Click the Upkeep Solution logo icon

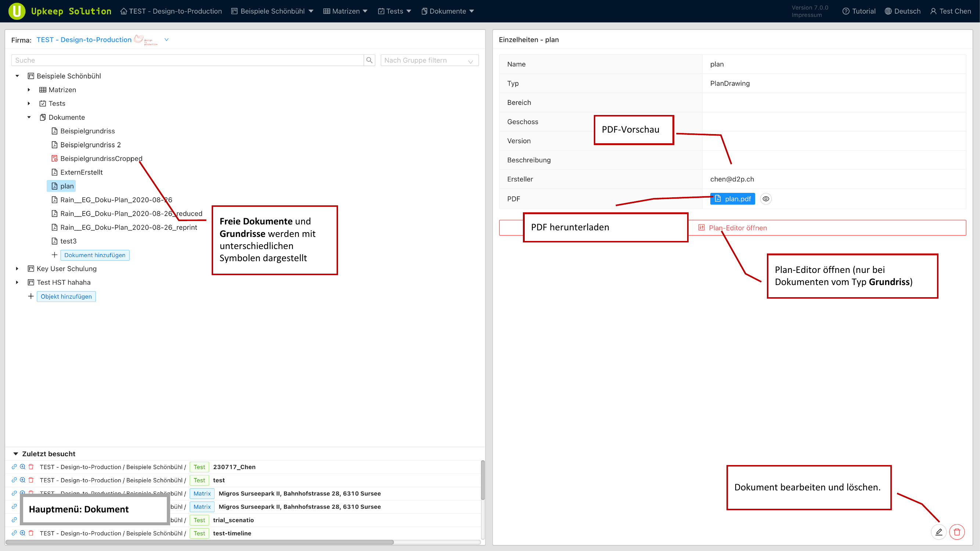click(17, 11)
